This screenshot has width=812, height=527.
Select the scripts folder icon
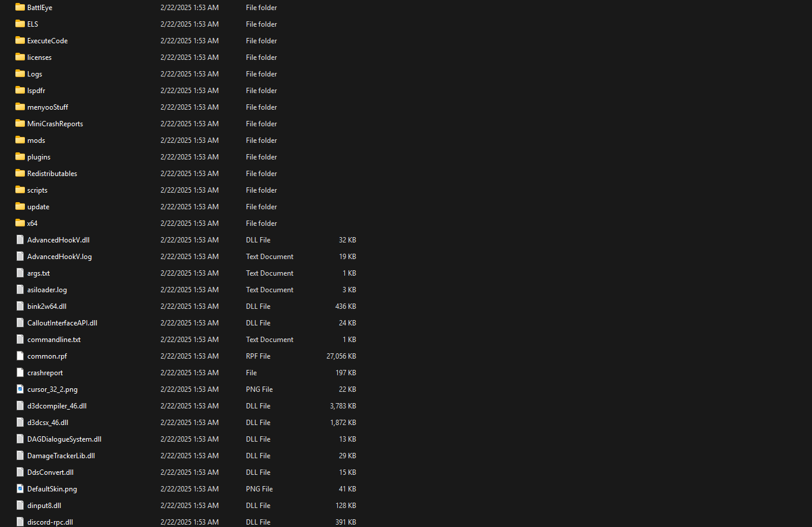click(20, 190)
